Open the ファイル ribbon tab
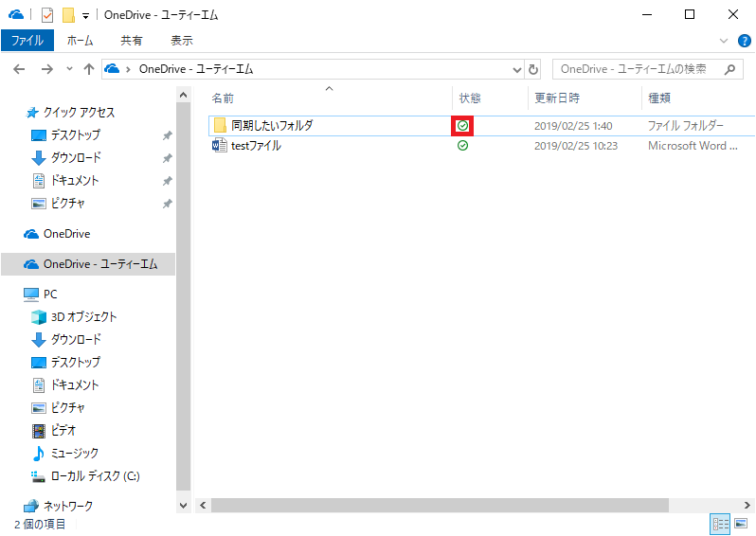Image resolution: width=756 pixels, height=536 pixels. (27, 41)
